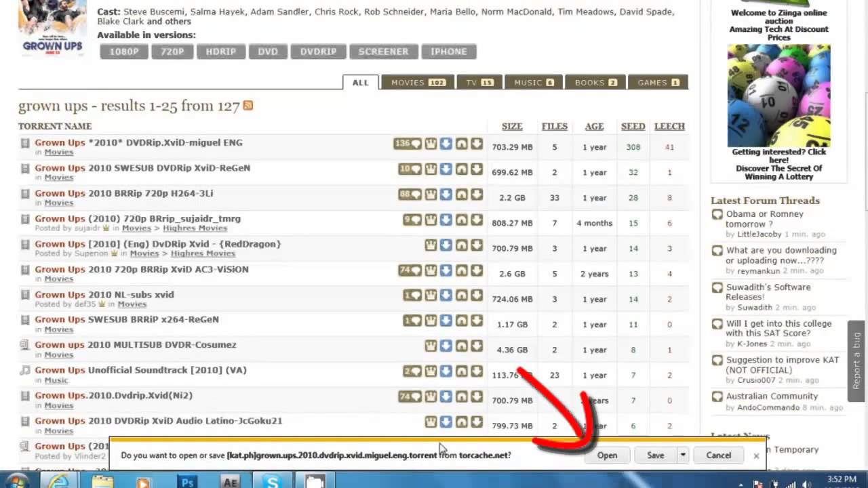Sort results by AGE column

(594, 127)
